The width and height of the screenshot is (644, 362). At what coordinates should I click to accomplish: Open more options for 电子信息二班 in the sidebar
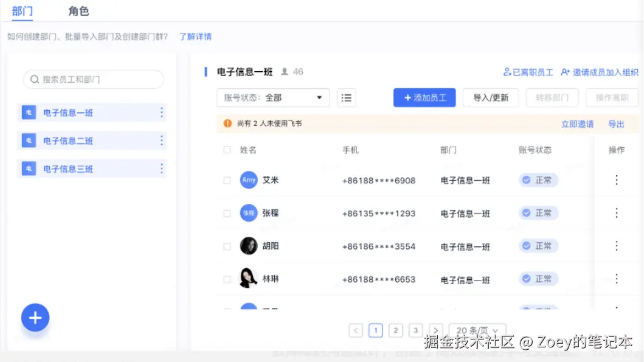point(161,141)
